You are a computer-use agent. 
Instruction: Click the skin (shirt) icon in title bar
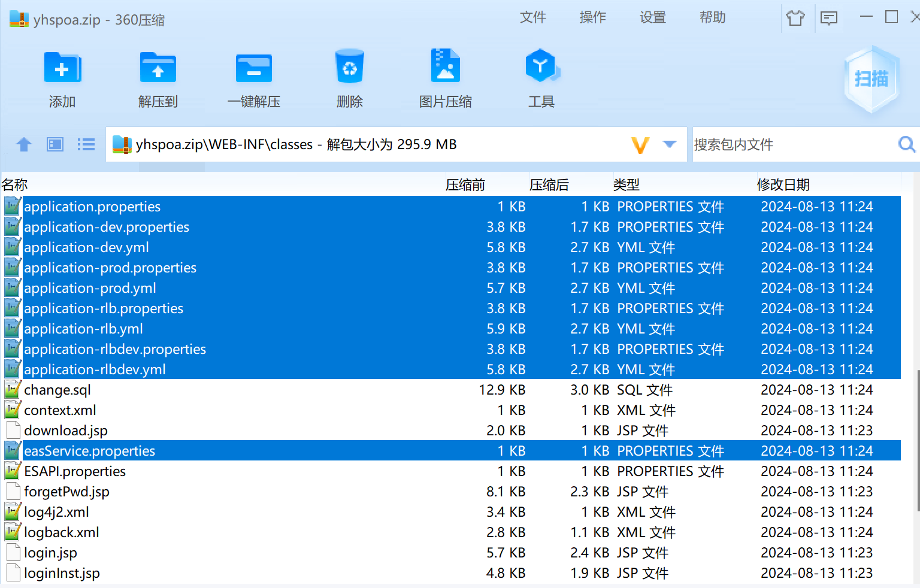coord(795,18)
